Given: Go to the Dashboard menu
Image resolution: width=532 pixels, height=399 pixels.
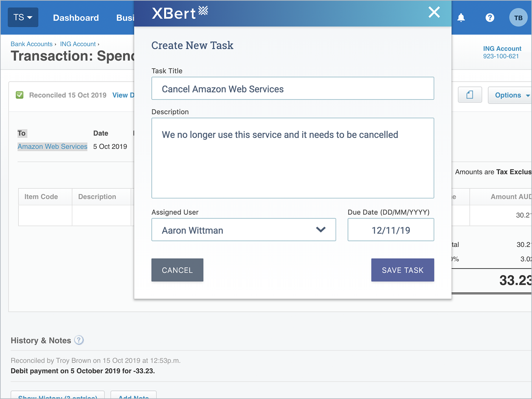Looking at the screenshot, I should 76,18.
